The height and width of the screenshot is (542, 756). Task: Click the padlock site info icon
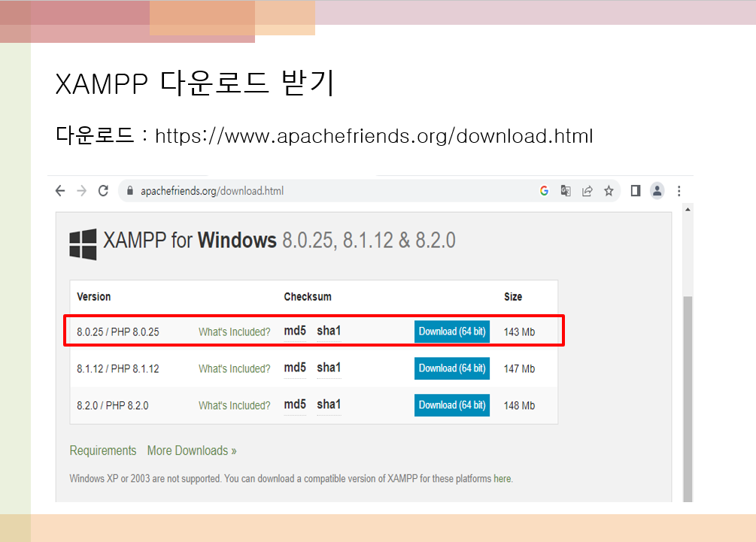[129, 191]
